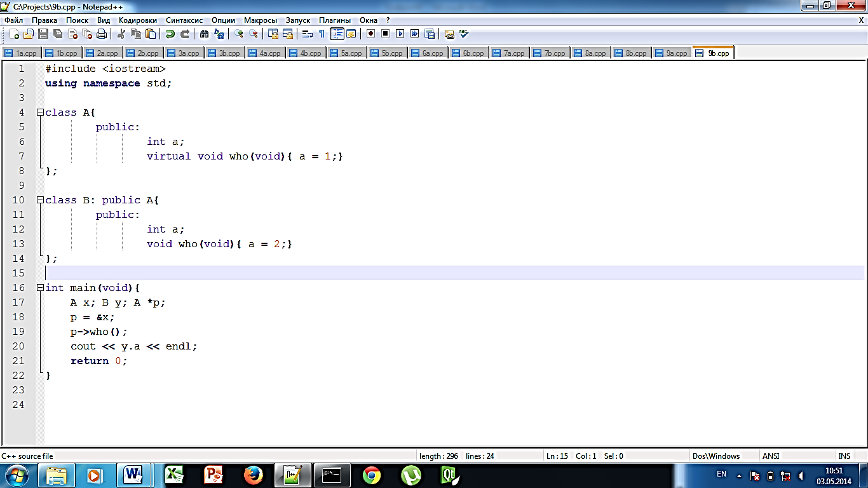Click the ABC spell-check icon

tap(464, 34)
